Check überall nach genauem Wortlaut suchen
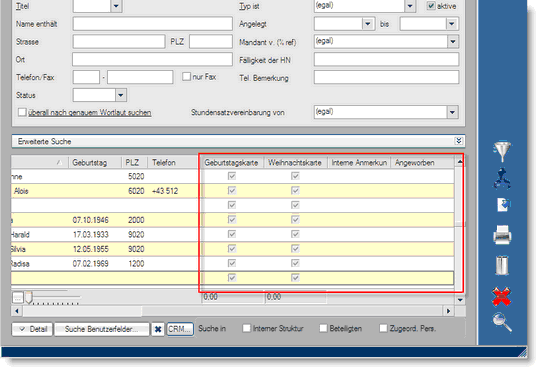538x369 pixels. tap(22, 112)
